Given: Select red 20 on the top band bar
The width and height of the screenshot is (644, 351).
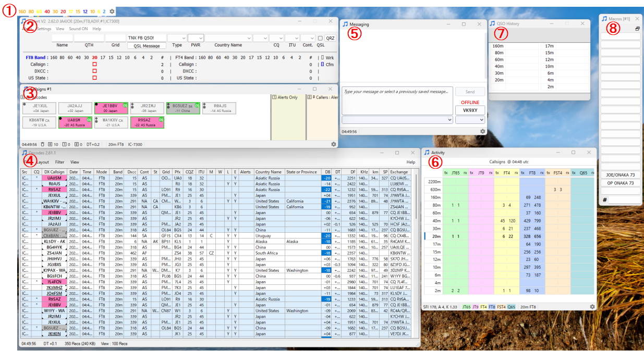Looking at the screenshot, I should click(x=63, y=11).
